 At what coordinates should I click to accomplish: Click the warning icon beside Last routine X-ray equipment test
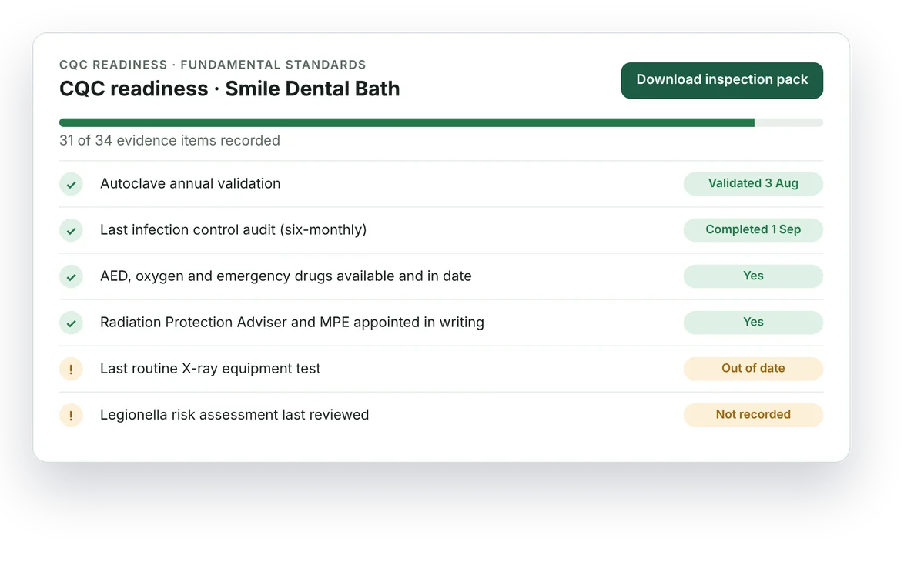[71, 369]
